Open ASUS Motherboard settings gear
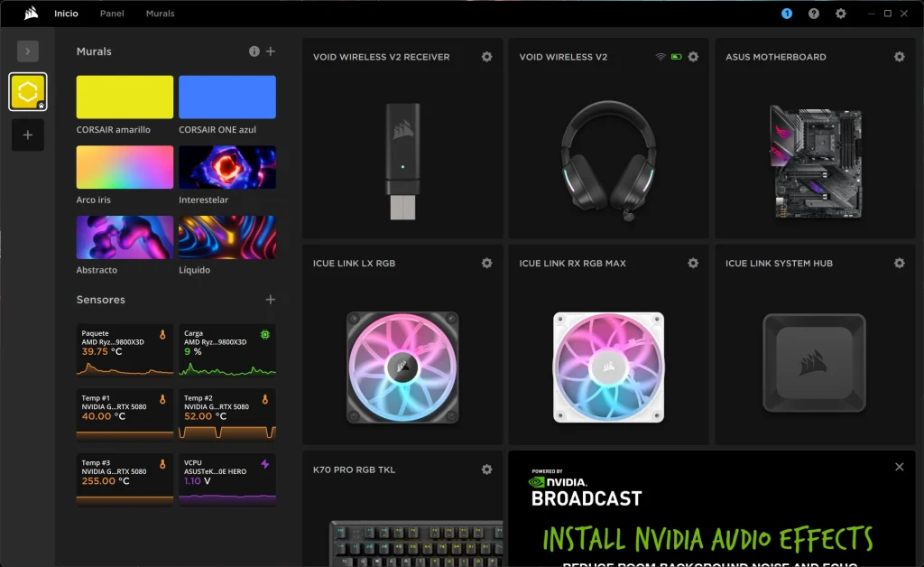The width and height of the screenshot is (924, 567). click(900, 57)
